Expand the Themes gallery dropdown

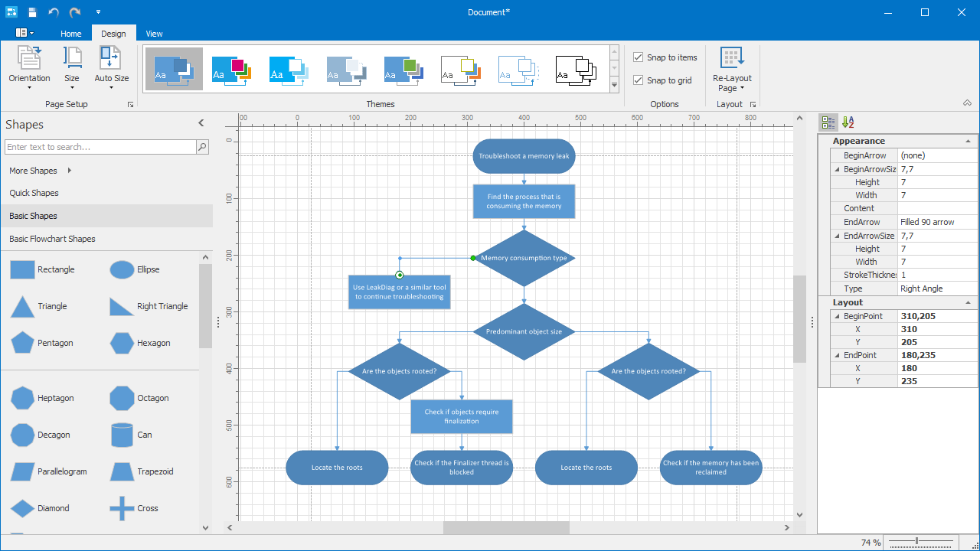[614, 85]
